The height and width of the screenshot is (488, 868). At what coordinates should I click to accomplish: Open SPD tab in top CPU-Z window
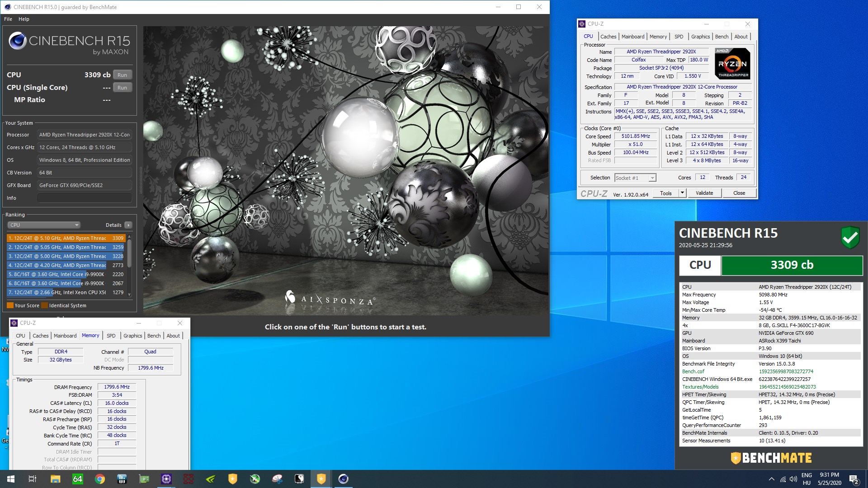(679, 37)
